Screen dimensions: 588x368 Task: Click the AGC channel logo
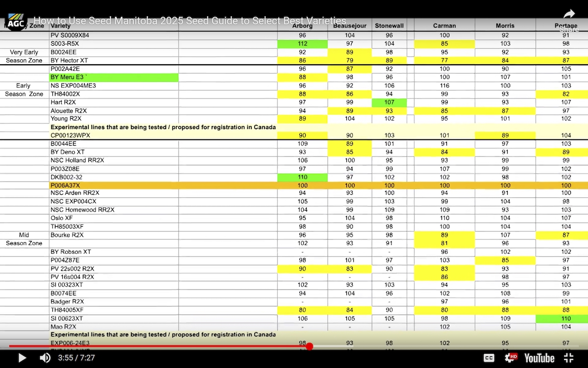(x=16, y=21)
